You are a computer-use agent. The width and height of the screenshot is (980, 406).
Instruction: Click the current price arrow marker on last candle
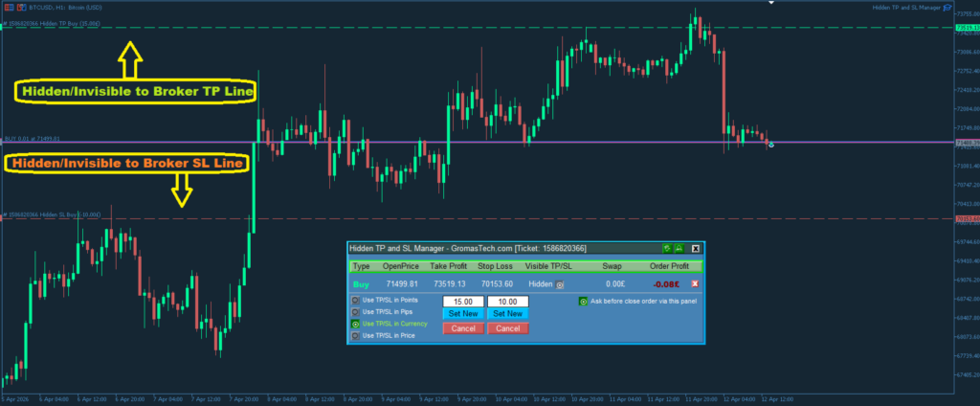click(x=771, y=146)
